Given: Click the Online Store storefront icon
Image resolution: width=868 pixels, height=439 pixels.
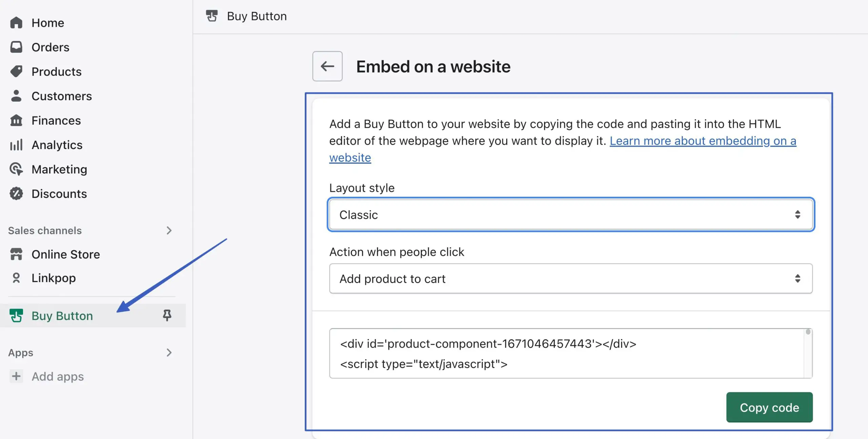Looking at the screenshot, I should tap(16, 254).
